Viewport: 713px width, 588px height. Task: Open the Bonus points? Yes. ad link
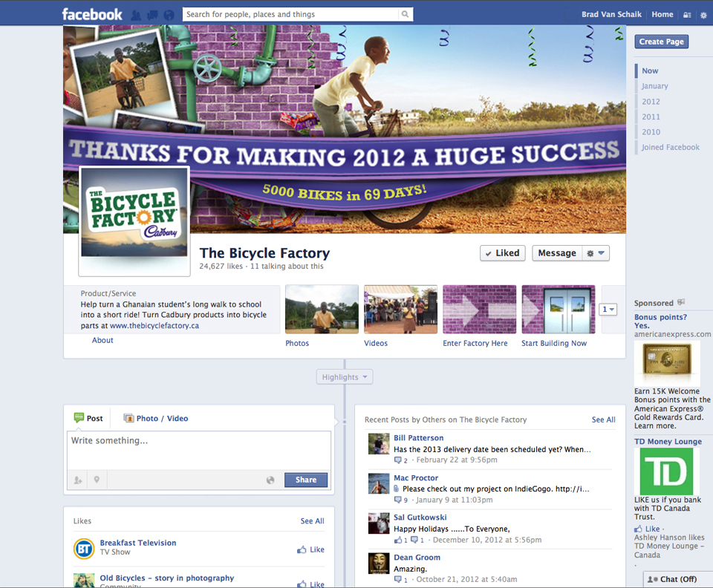pyautogui.click(x=660, y=321)
